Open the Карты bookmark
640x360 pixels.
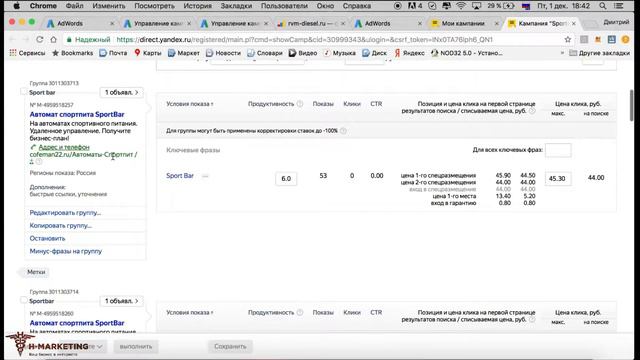pos(148,53)
